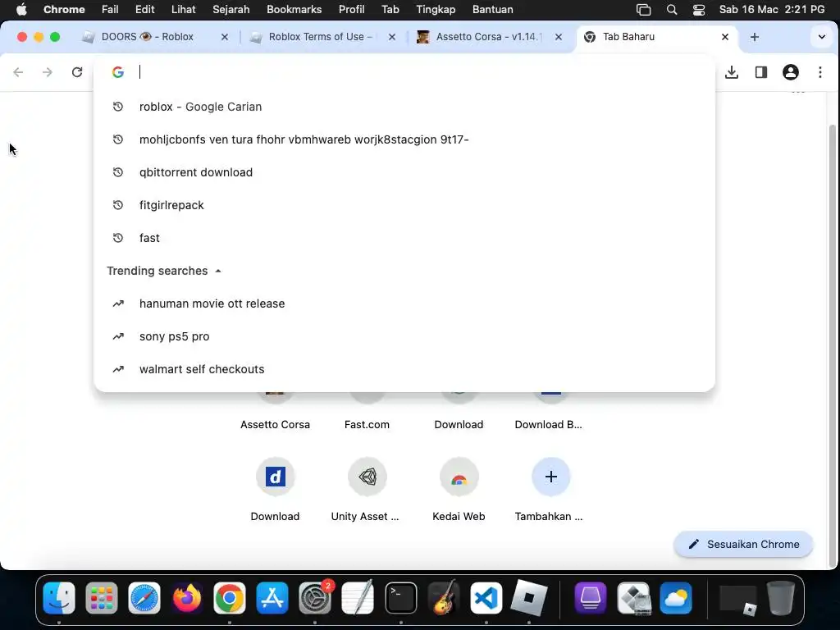The height and width of the screenshot is (630, 840).
Task: Select the fitgirlrepack history suggestion
Action: (x=404, y=205)
